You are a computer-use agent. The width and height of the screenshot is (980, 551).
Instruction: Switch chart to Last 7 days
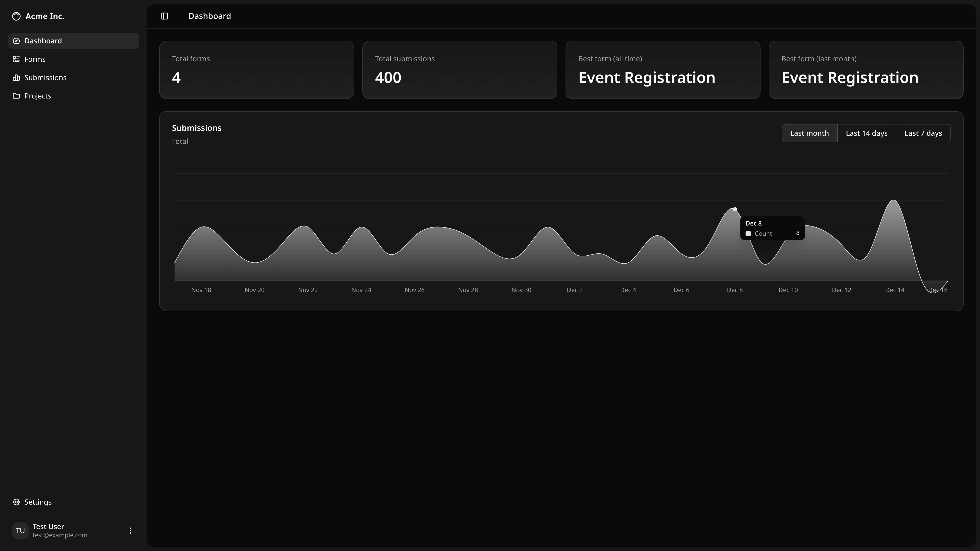pos(923,133)
